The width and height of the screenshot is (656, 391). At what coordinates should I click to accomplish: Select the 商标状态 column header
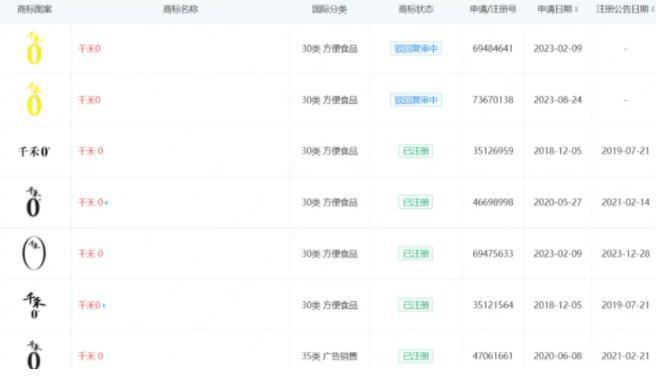(x=416, y=9)
